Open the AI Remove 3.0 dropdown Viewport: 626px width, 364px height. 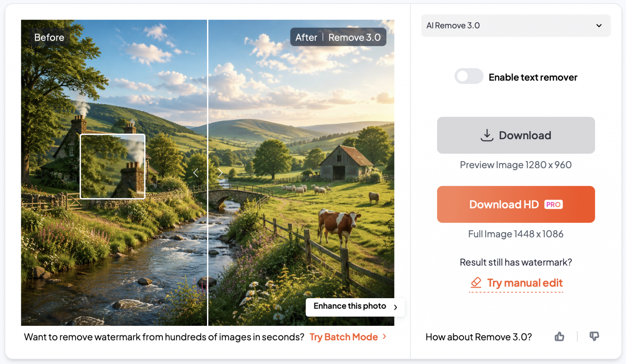tap(516, 26)
